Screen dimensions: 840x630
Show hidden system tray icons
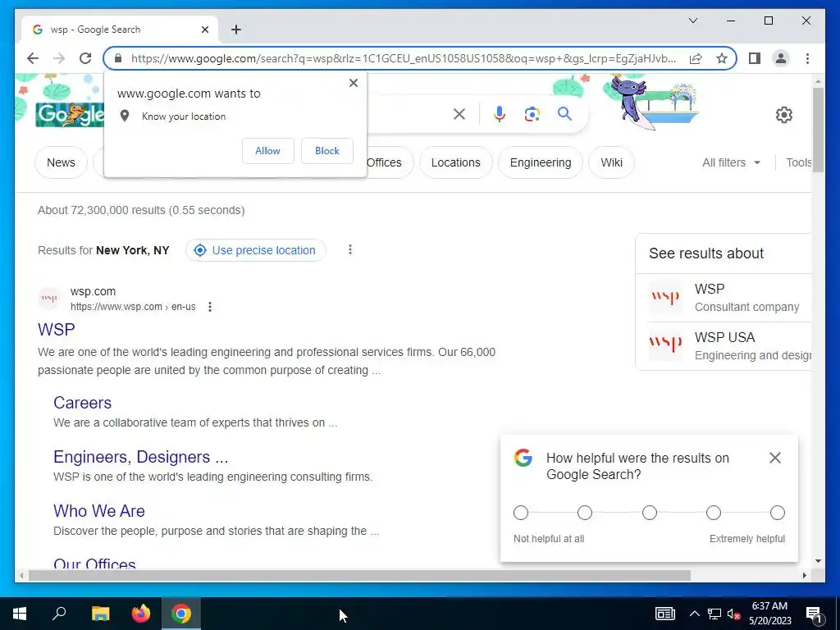pos(694,614)
